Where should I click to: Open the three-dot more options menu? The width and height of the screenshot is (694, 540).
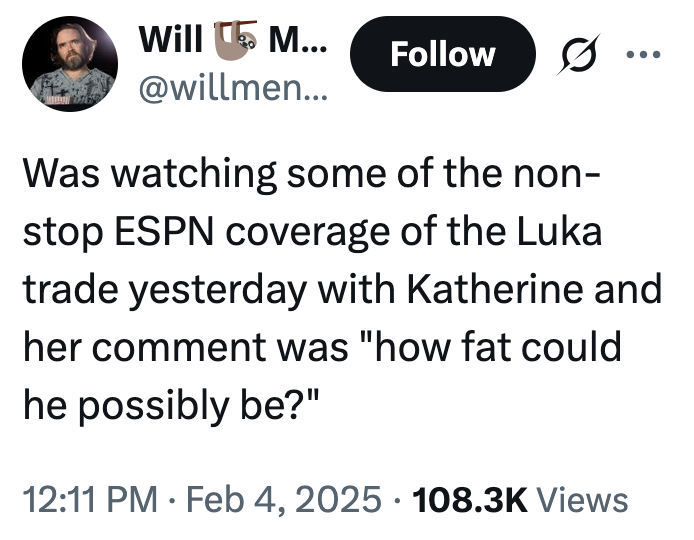click(x=643, y=55)
